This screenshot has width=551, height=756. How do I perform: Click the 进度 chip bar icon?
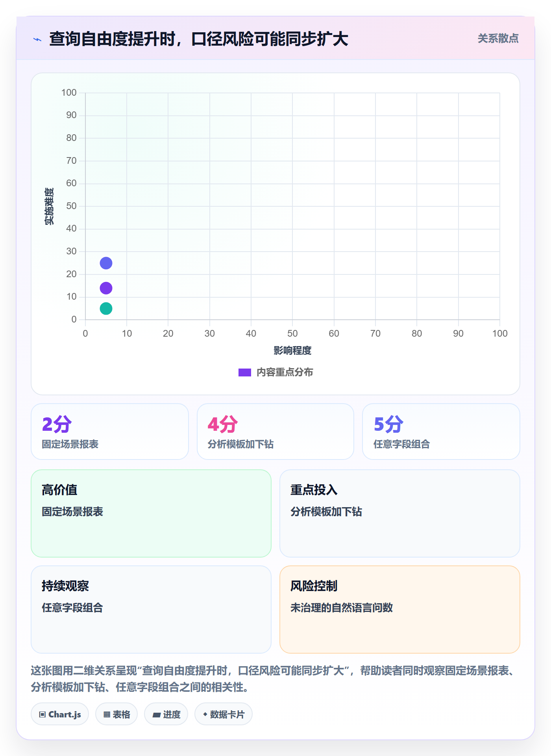(156, 715)
